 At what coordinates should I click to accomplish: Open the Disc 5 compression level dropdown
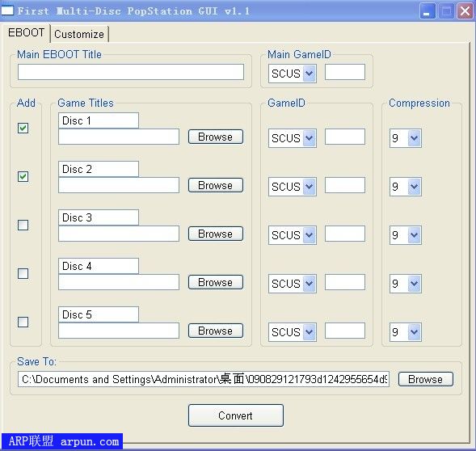click(x=405, y=332)
